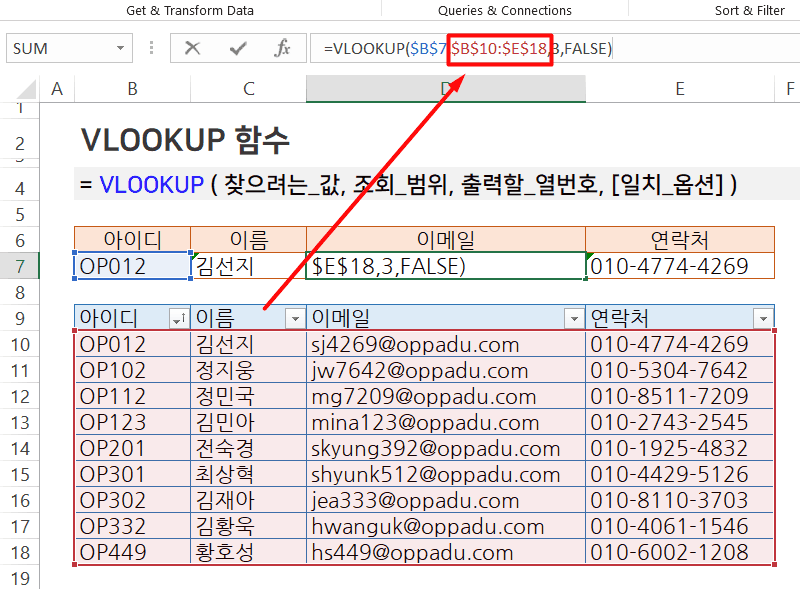
Task: Select row 10 header
Action: point(20,345)
